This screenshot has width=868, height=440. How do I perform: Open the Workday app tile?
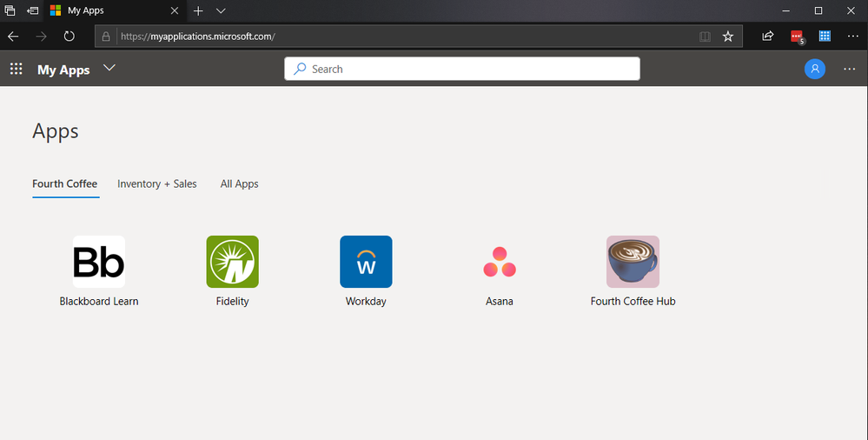[x=366, y=262]
